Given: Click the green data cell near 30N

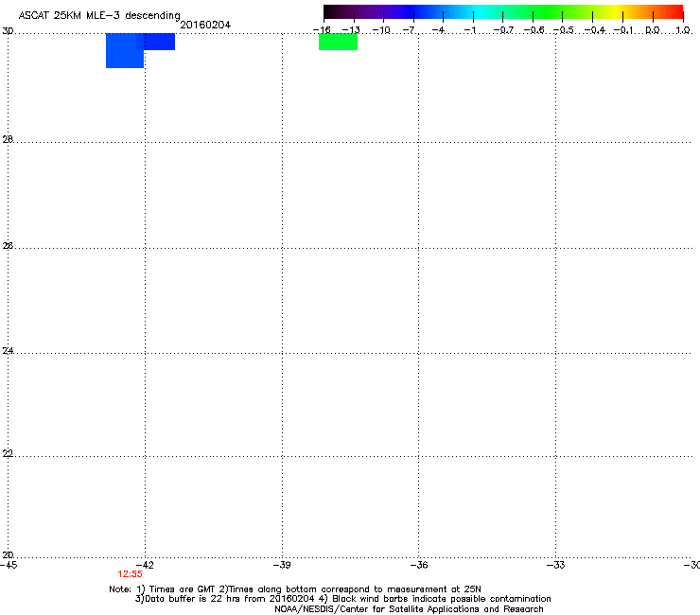Looking at the screenshot, I should point(338,42).
